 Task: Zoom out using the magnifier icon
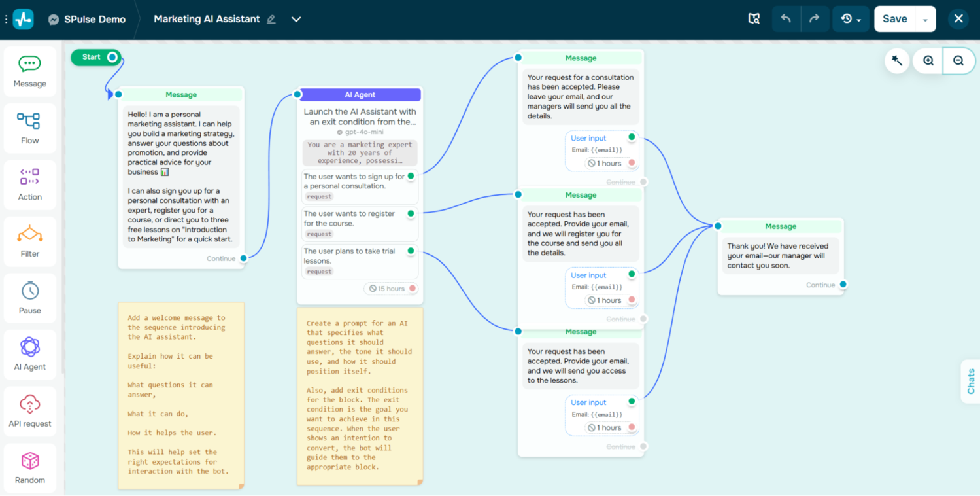pos(958,60)
